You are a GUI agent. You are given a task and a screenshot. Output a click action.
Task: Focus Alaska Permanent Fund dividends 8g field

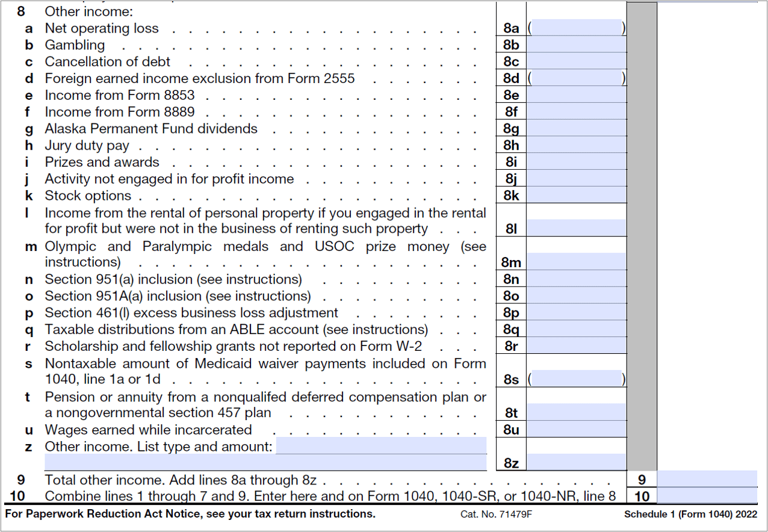click(577, 128)
